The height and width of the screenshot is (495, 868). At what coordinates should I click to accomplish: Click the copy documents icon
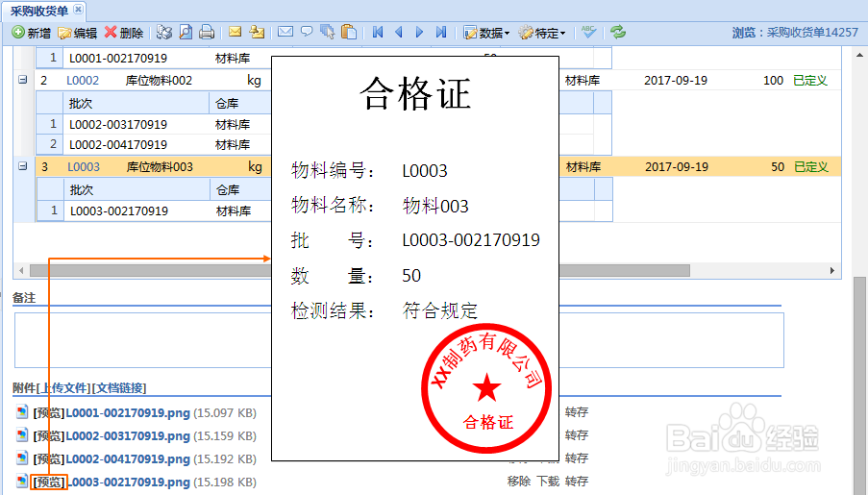[x=327, y=32]
